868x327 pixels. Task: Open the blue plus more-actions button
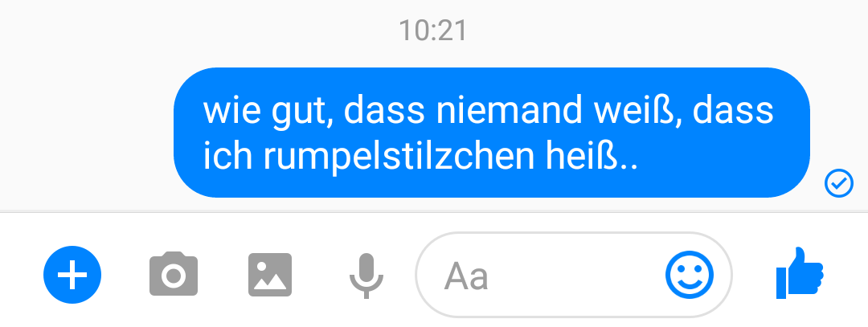point(72,275)
